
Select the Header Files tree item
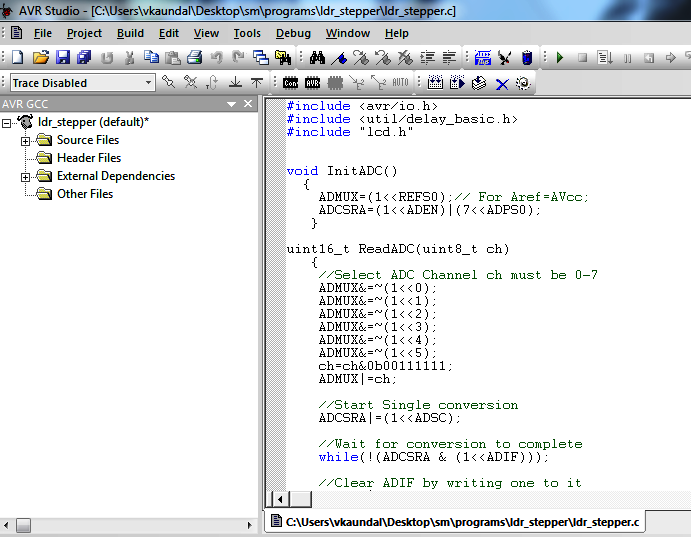(x=88, y=158)
